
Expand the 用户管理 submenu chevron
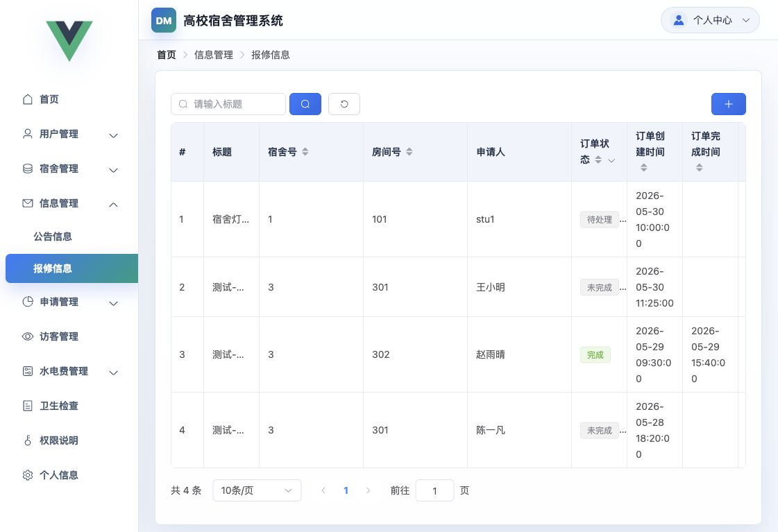click(x=114, y=135)
